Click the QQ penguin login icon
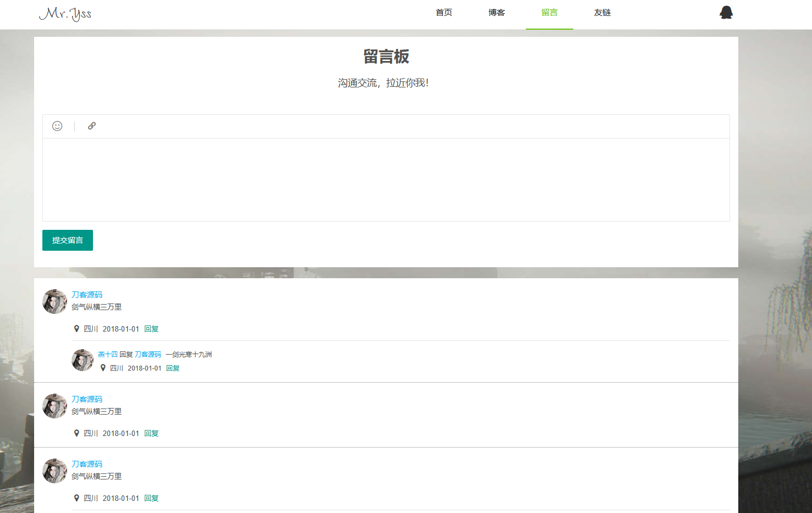This screenshot has height=513, width=812. tap(726, 12)
